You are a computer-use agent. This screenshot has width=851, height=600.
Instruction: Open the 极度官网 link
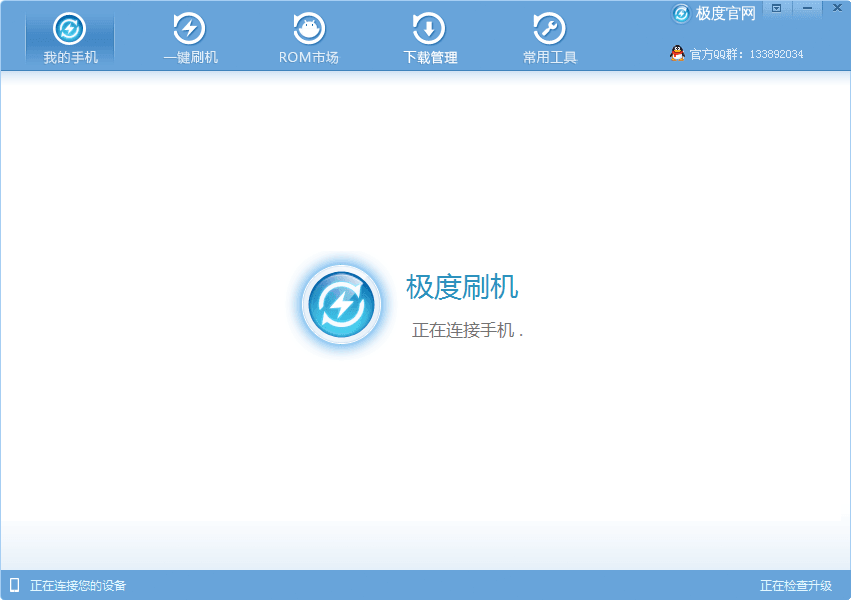pyautogui.click(x=726, y=14)
